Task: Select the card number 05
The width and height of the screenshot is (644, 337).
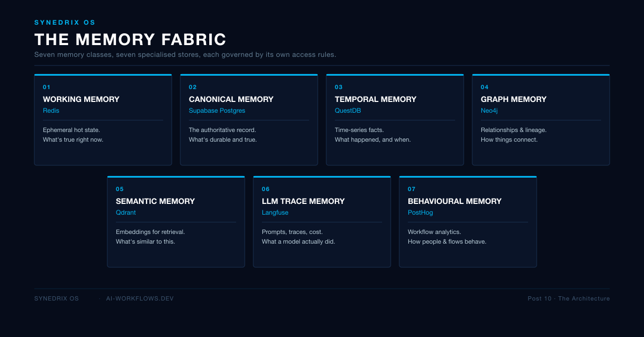Action: [x=120, y=189]
